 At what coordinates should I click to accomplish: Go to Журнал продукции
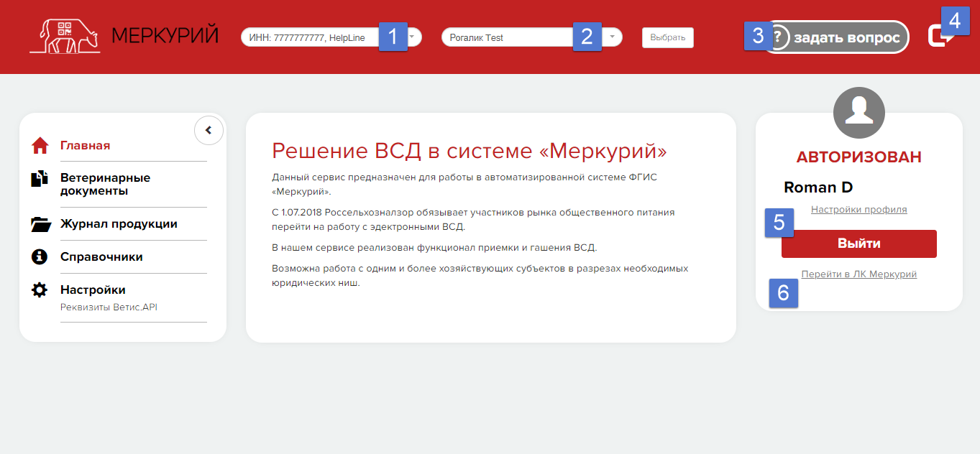tap(119, 224)
